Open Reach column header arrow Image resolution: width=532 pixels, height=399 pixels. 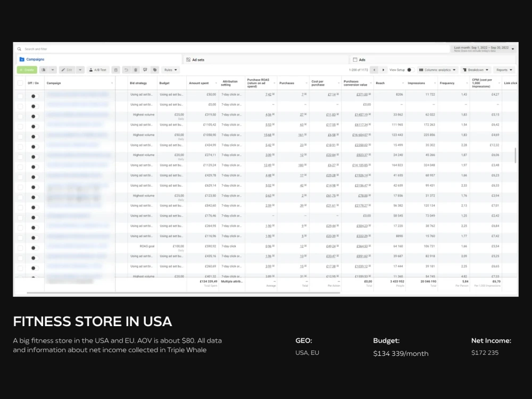coord(403,83)
